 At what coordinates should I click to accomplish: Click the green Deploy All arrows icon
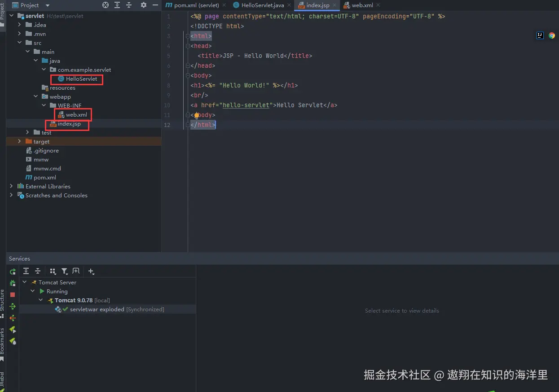(13, 306)
